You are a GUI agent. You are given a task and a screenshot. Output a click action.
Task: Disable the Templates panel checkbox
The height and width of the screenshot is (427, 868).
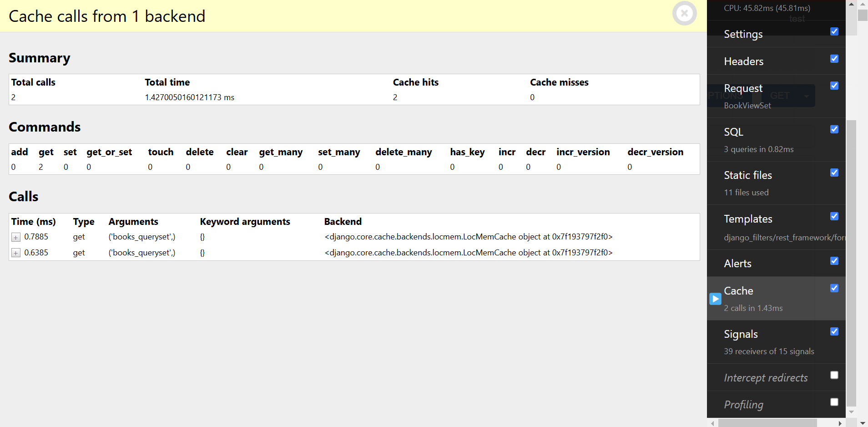coord(834,216)
